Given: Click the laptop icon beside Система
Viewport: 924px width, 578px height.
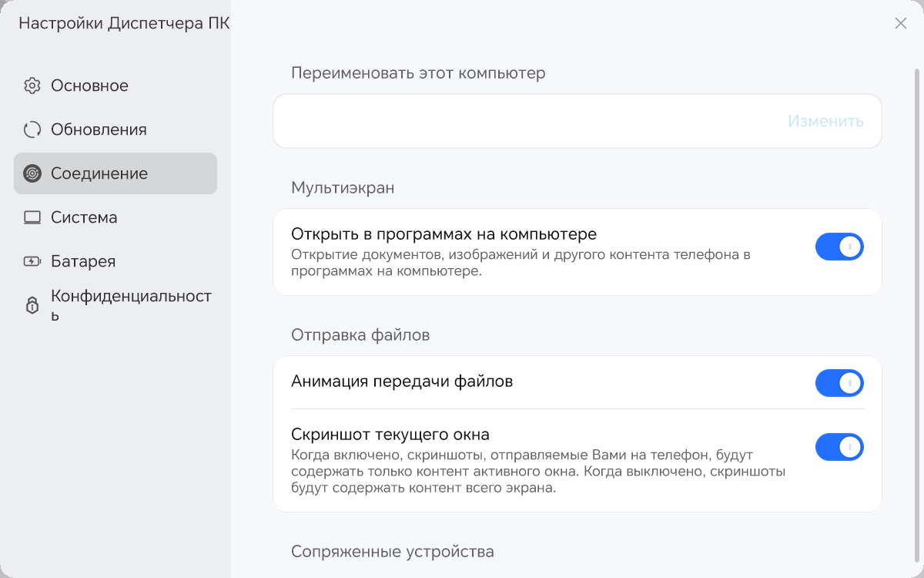Looking at the screenshot, I should (32, 217).
